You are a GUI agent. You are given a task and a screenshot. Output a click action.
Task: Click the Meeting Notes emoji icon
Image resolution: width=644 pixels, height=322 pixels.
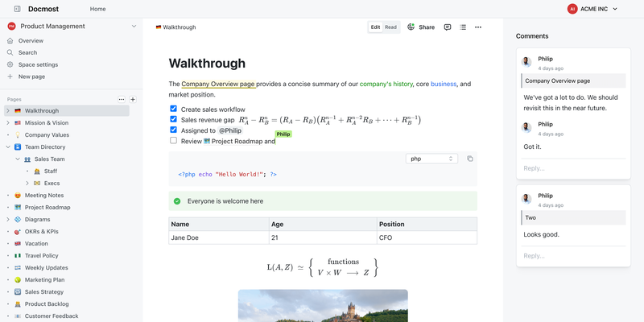18,196
